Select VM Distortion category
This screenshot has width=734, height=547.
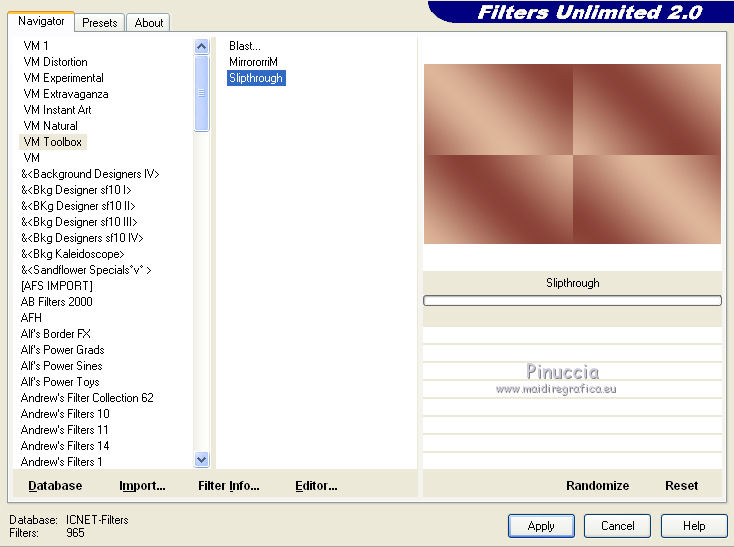[55, 62]
